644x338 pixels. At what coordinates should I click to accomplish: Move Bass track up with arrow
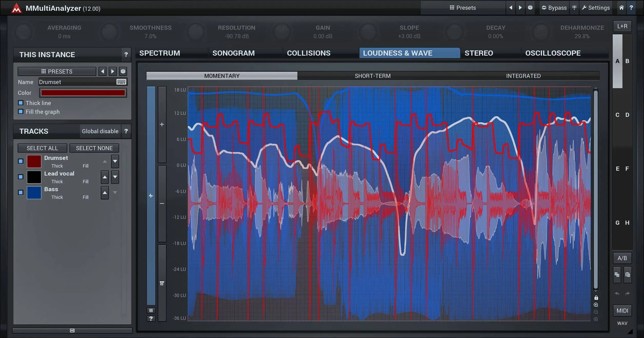pyautogui.click(x=105, y=193)
